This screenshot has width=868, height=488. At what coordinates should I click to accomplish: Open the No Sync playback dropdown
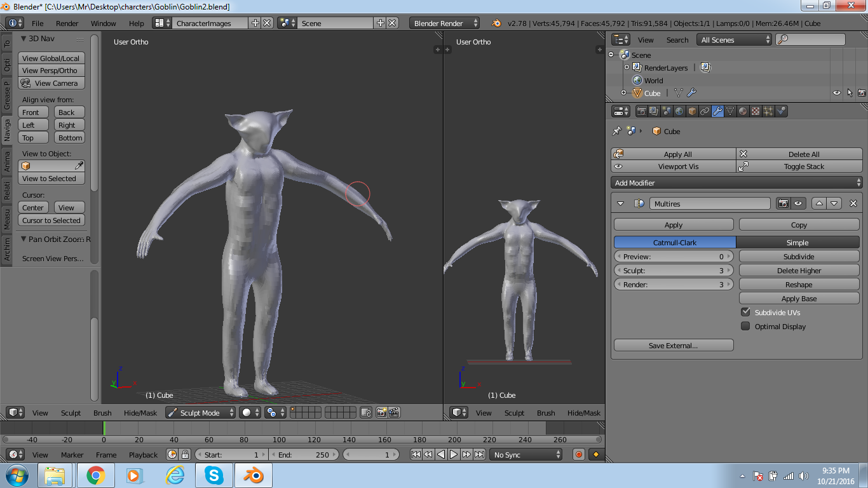click(x=526, y=454)
